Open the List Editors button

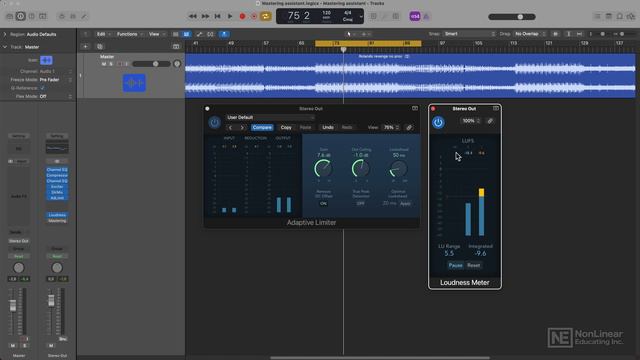(x=597, y=16)
